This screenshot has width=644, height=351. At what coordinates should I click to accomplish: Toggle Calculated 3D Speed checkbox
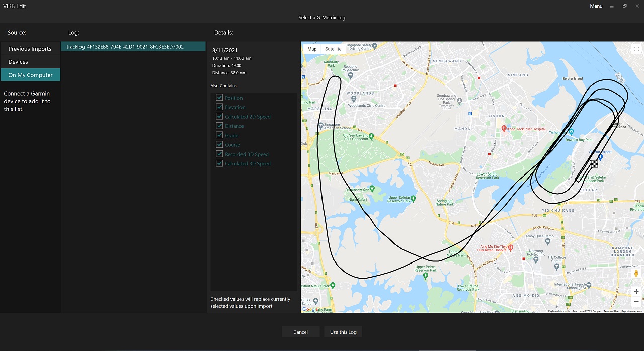click(x=219, y=163)
